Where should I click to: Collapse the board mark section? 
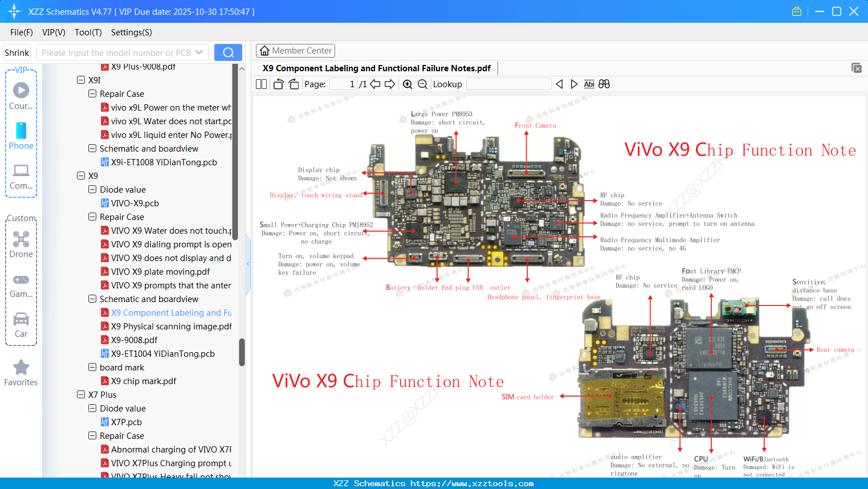pos(92,367)
